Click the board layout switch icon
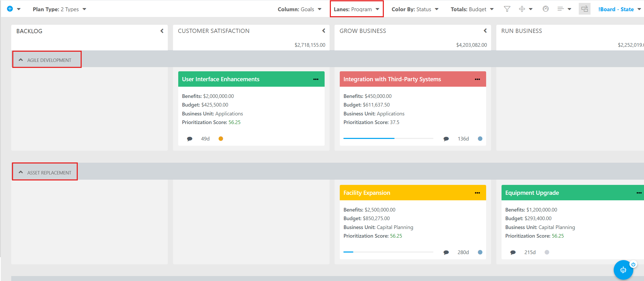The height and width of the screenshot is (281, 644). 585,9
